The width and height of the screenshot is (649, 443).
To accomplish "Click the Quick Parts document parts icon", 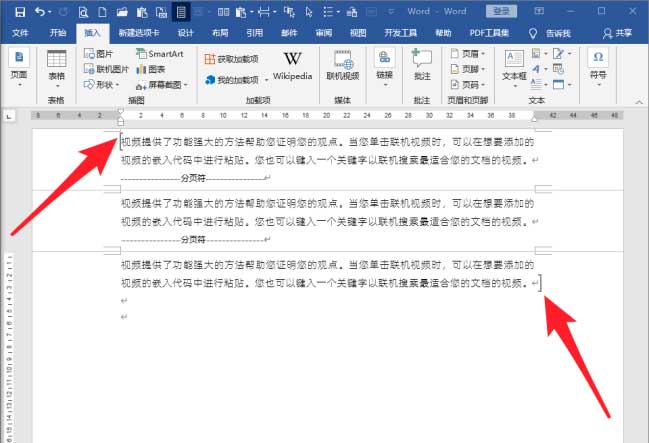I will coord(536,53).
